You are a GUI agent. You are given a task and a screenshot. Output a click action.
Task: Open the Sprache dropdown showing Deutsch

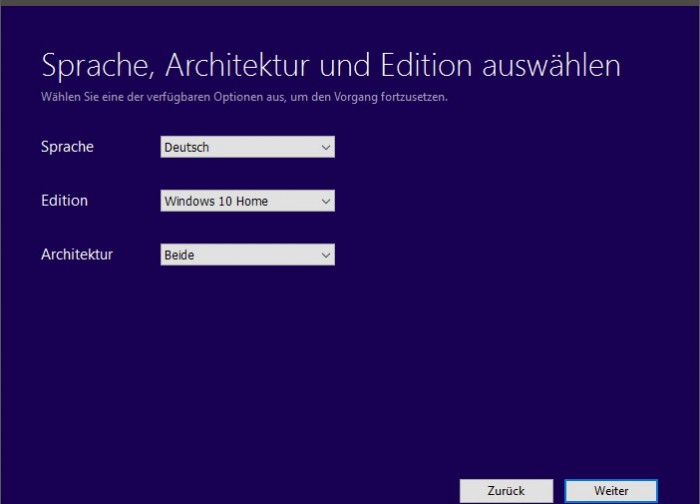point(247,147)
